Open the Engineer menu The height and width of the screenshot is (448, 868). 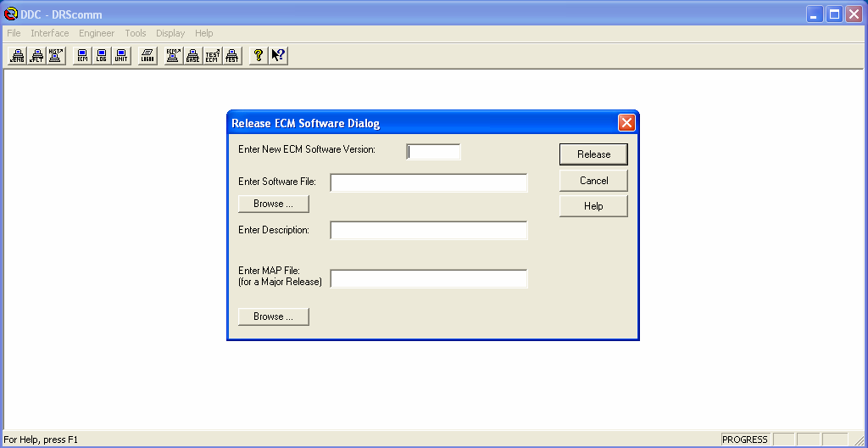[97, 33]
